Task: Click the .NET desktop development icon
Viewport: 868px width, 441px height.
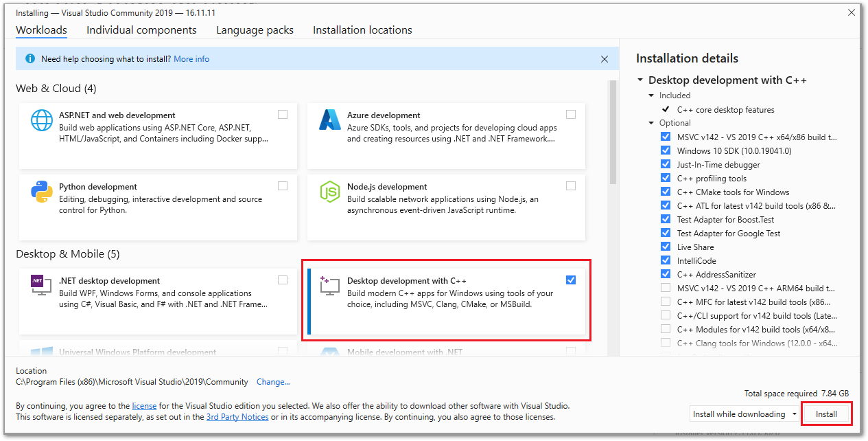Action: click(x=42, y=286)
